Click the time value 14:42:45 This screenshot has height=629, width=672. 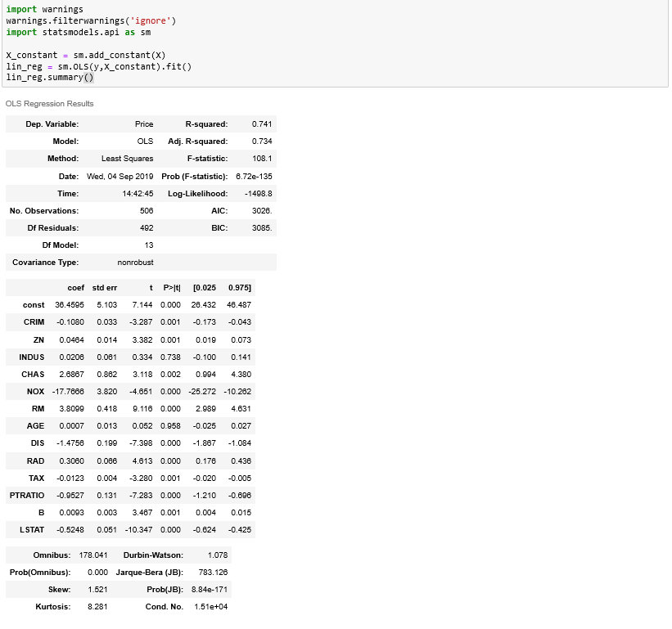[138, 194]
